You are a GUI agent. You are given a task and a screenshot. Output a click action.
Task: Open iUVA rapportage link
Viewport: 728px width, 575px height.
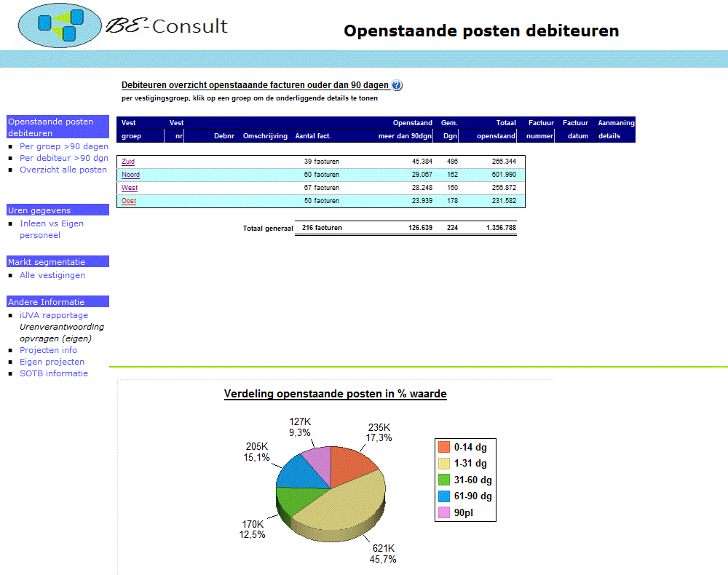click(x=53, y=315)
